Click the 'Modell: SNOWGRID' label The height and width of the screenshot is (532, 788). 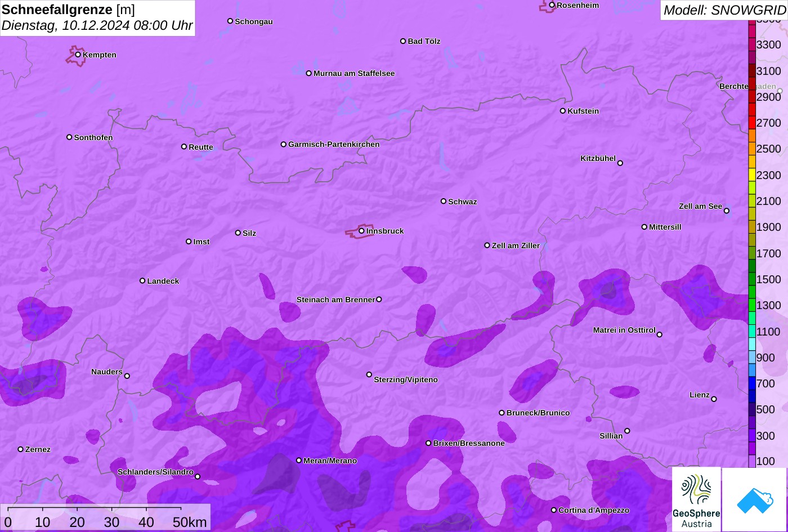pos(724,10)
